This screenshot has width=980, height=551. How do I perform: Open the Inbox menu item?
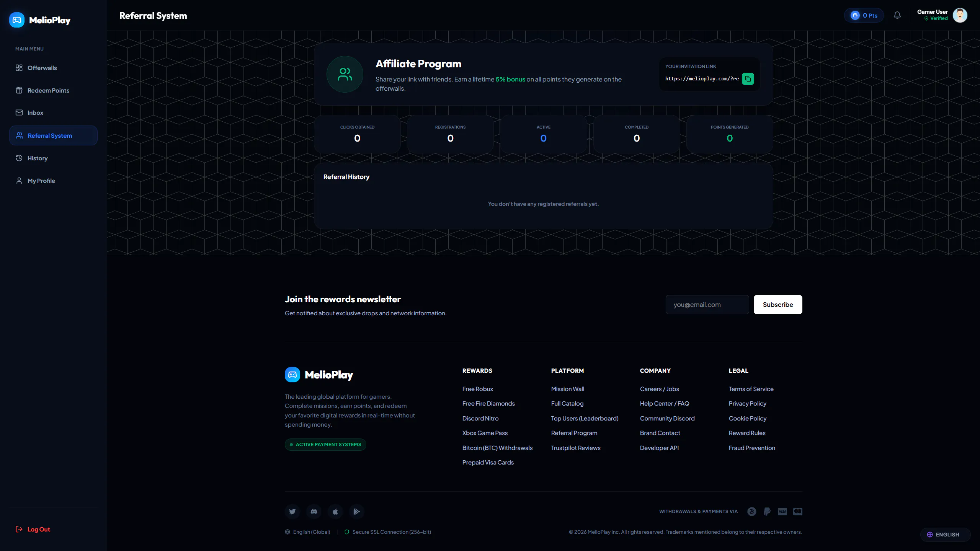click(53, 112)
